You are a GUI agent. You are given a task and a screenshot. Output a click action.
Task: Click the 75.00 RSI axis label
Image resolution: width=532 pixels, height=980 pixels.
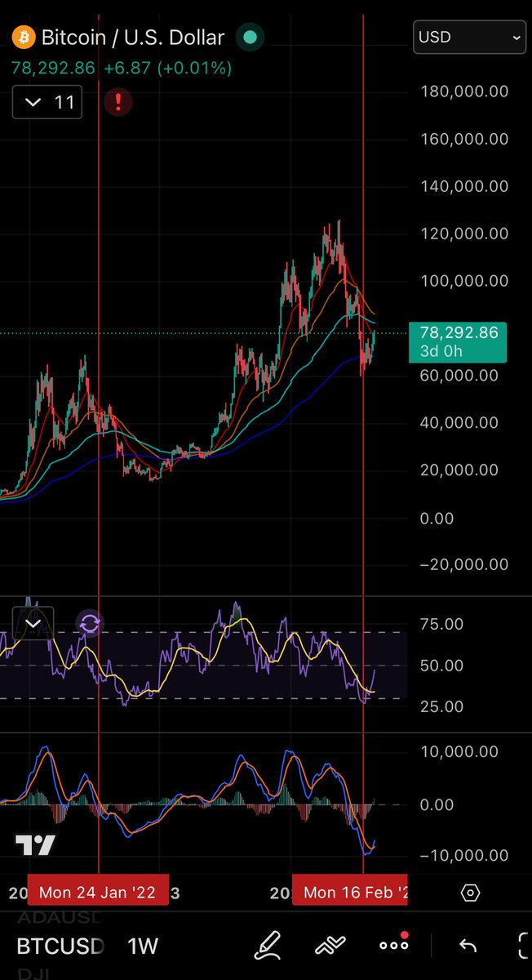coord(441,625)
